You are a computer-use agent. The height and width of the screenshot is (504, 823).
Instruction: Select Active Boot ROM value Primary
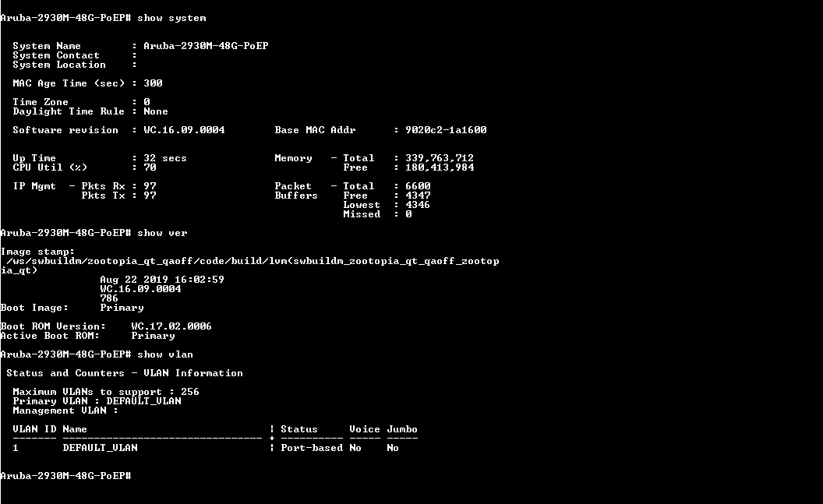(x=153, y=337)
